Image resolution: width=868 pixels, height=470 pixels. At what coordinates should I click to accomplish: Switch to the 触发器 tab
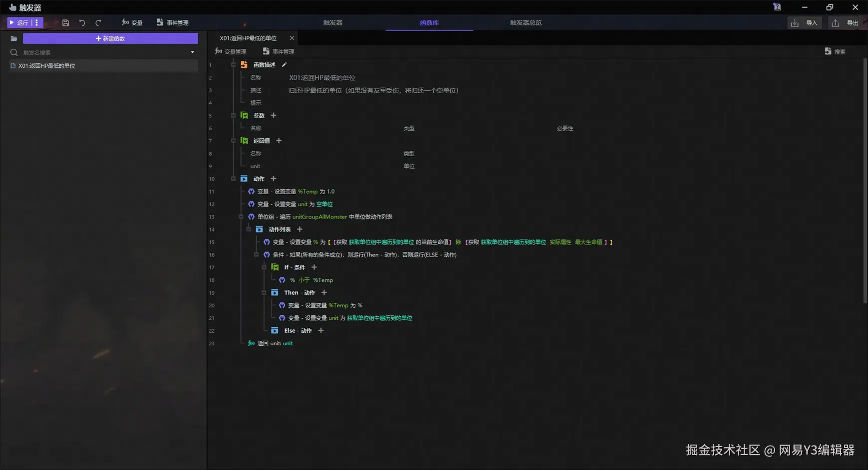coord(333,22)
